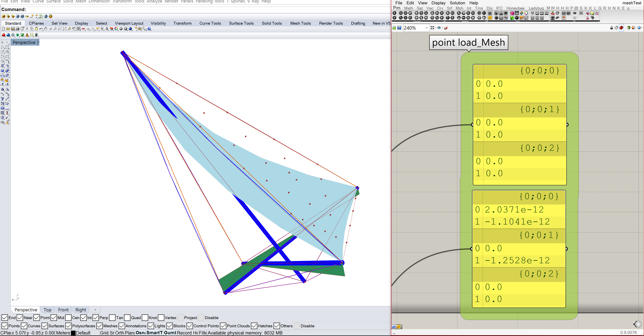This screenshot has width=644, height=336.
Task: Click the Save file icon in Rhino toolbar
Action: pyautogui.click(x=13, y=29)
